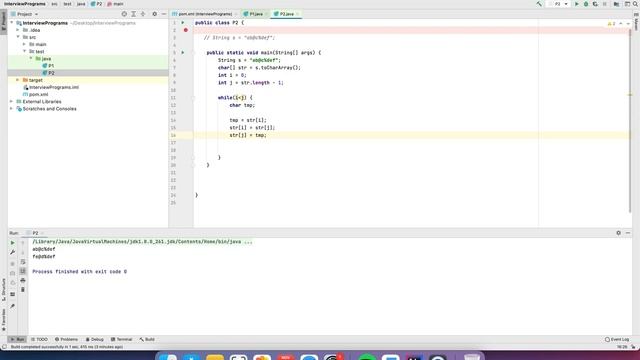Expand Scratches and Consoles node
Viewport: 640px width, 360px height.
(12, 109)
